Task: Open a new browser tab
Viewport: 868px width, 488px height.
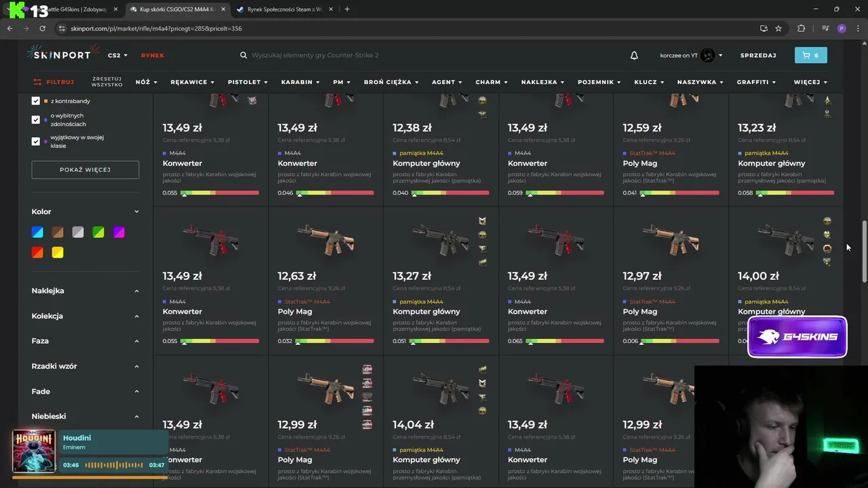Action: pos(347,9)
